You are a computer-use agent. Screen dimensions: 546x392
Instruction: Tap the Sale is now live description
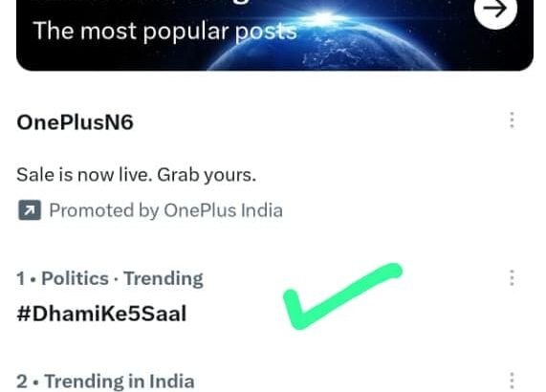pos(136,174)
